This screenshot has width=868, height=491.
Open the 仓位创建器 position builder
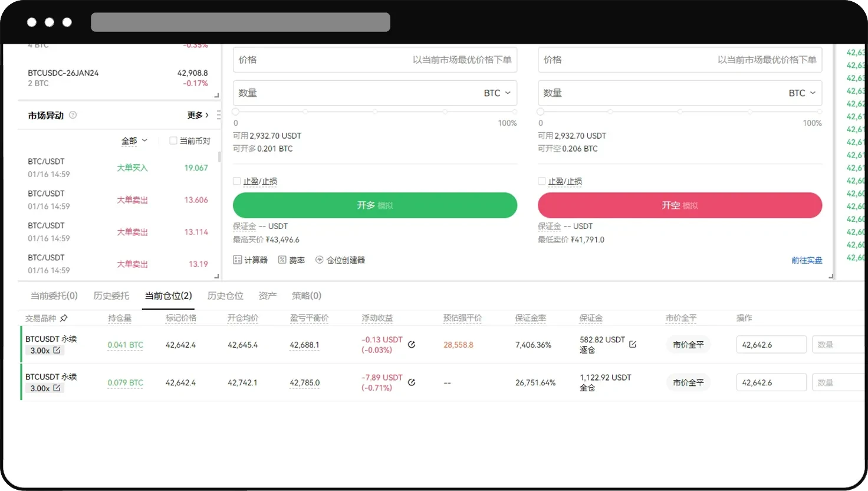coord(340,260)
